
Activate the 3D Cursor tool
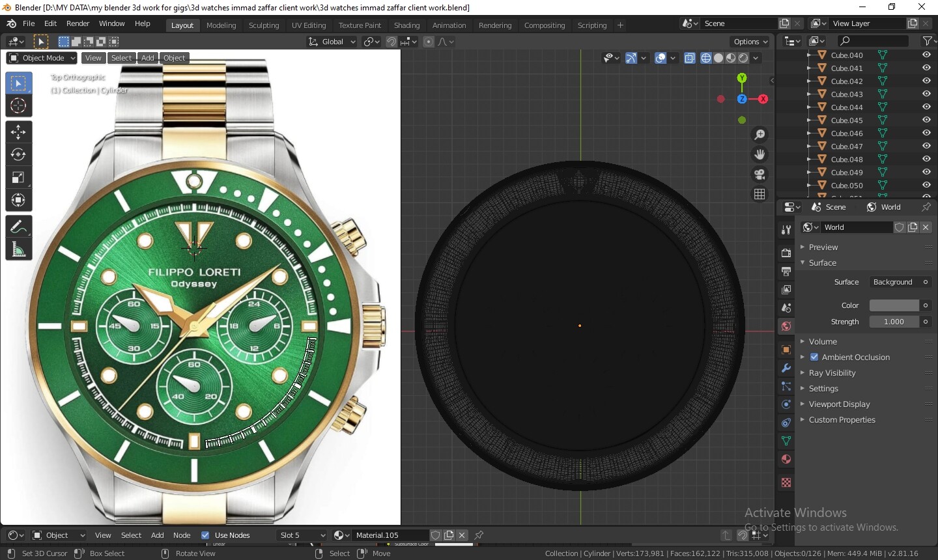point(18,106)
